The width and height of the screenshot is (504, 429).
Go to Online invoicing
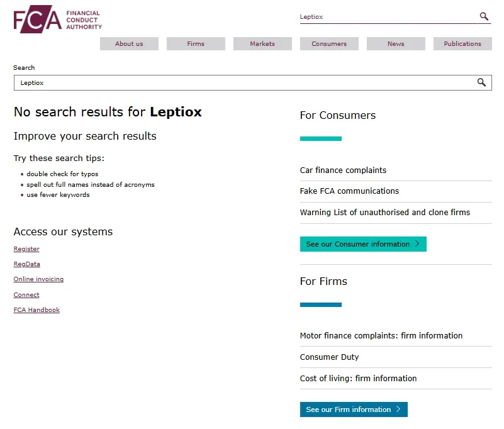click(x=38, y=279)
